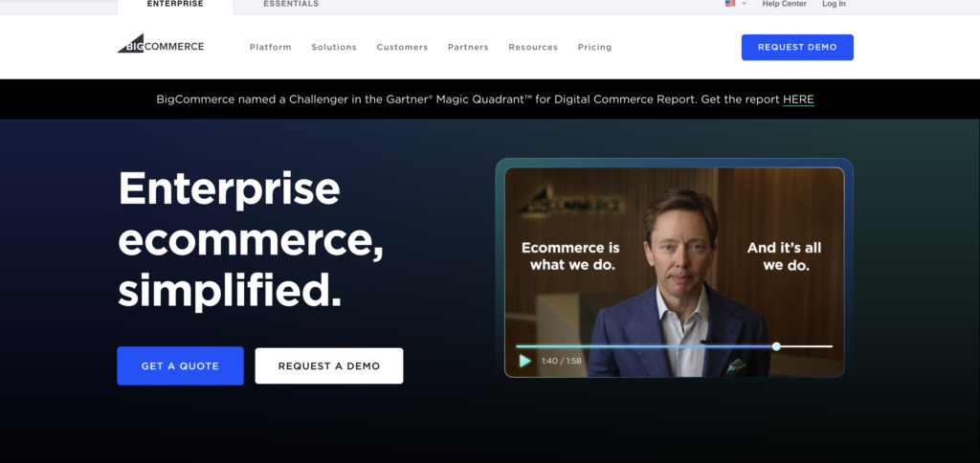
Task: Open the Resources menu
Action: pos(533,47)
